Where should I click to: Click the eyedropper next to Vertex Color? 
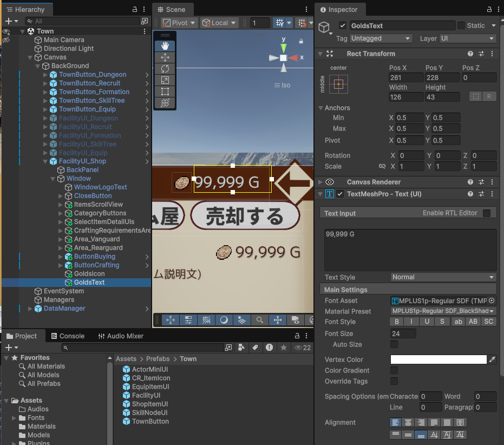click(492, 359)
